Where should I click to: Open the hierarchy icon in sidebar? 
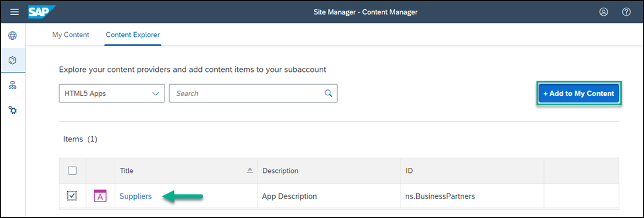(13, 86)
